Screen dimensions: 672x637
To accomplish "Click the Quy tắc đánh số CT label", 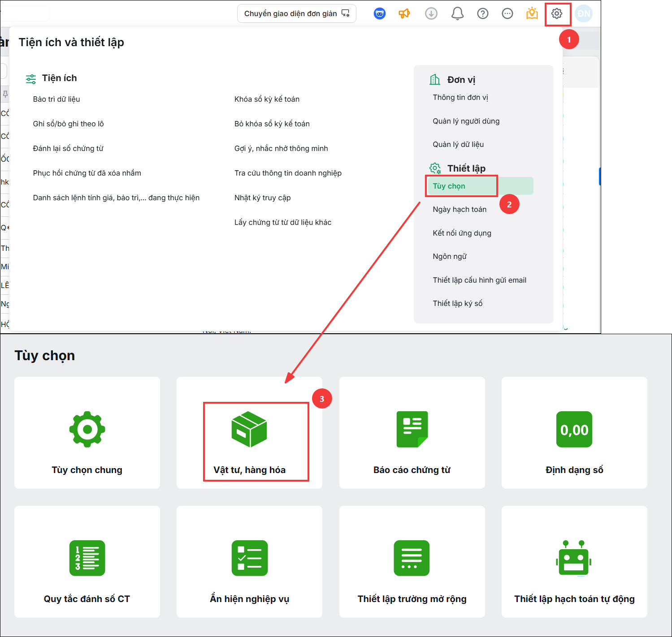I will click(87, 599).
